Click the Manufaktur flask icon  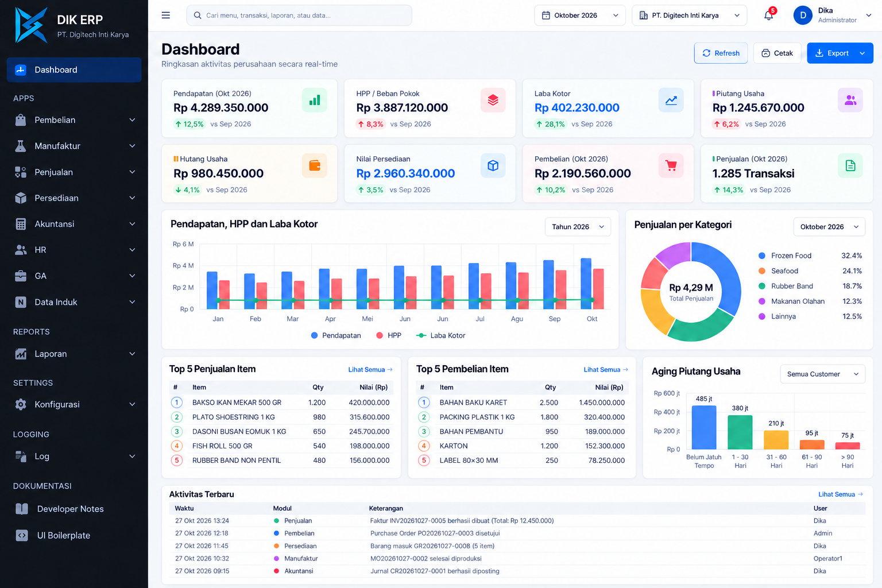21,146
